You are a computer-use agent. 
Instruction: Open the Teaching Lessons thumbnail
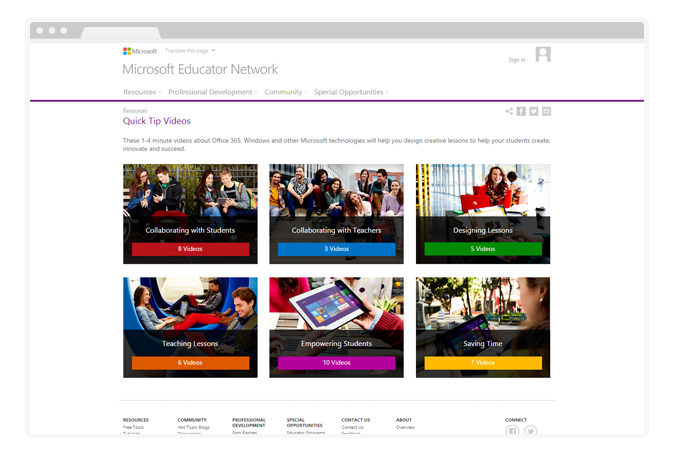[x=190, y=327]
